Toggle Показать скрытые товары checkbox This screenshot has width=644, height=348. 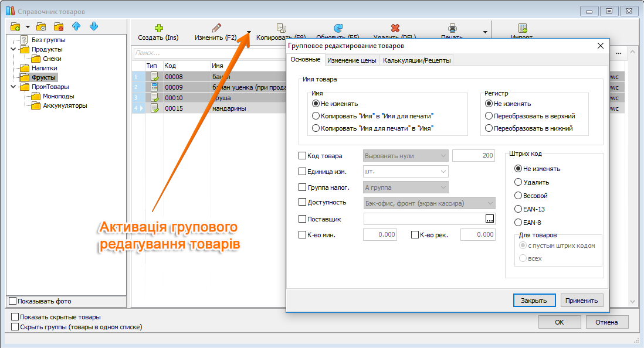(x=15, y=317)
